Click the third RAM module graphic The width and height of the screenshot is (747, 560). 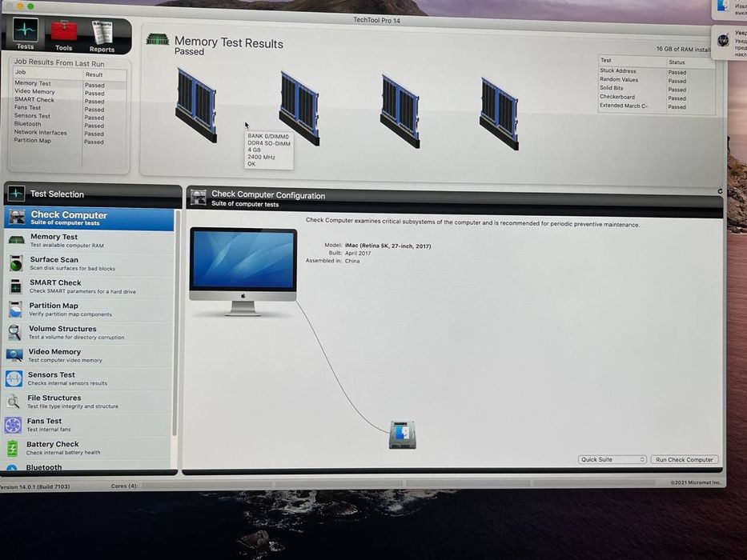pyautogui.click(x=400, y=111)
